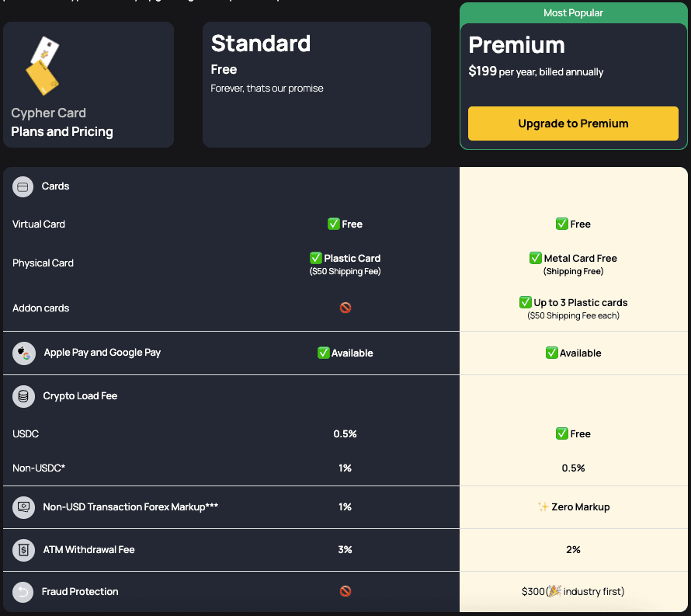Image resolution: width=691 pixels, height=616 pixels.
Task: Click the 'Cypher Card' gray title
Action: (x=48, y=113)
